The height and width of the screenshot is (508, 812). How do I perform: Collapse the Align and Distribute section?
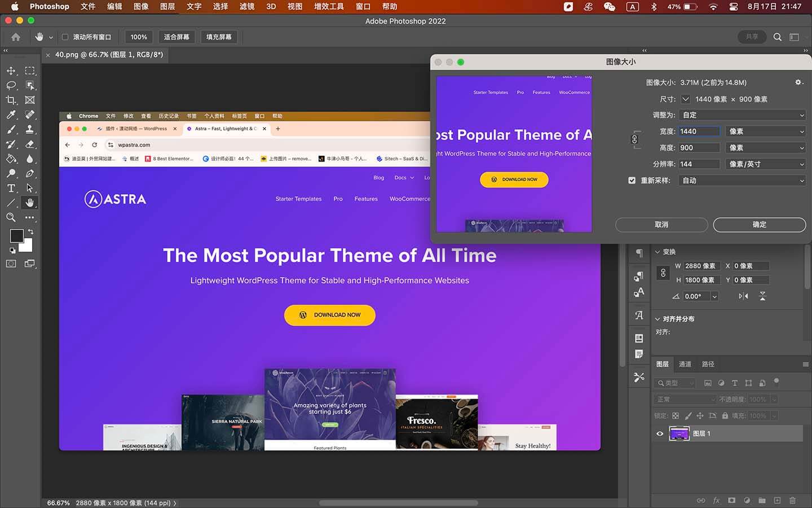[x=657, y=319]
